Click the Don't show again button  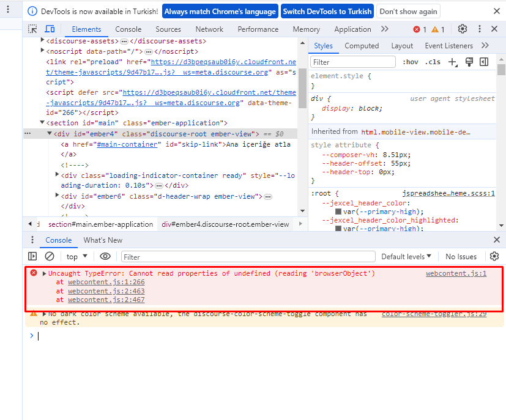pos(408,11)
